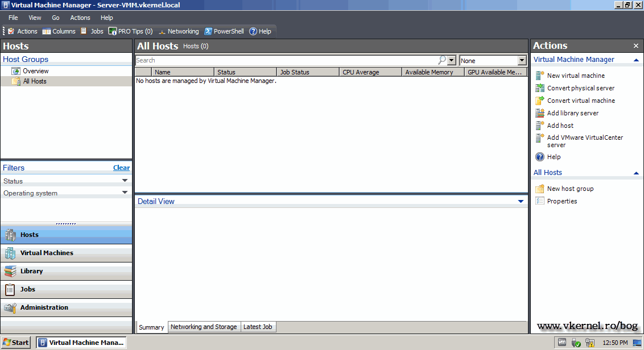644x350 pixels.
Task: Launch the Convert physical server action
Action: [581, 88]
